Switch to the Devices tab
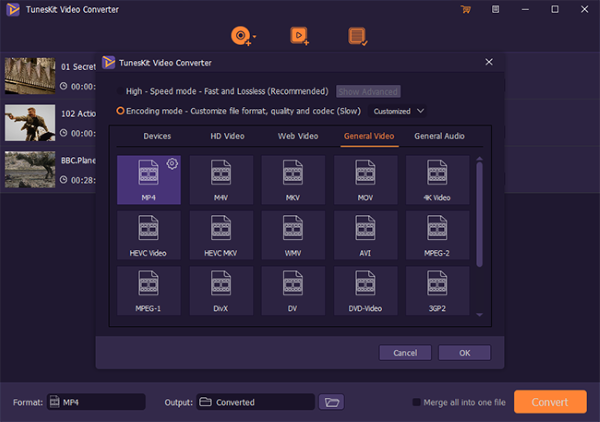 (x=157, y=136)
